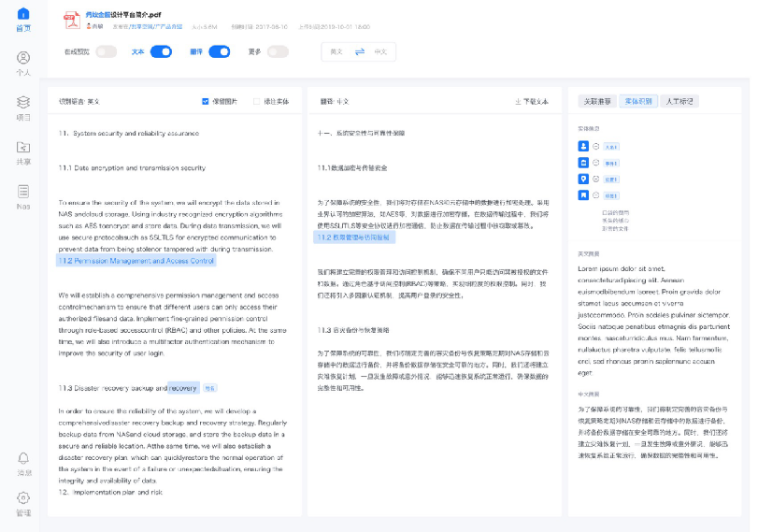Click the 翻译: 中文 label
758x532 pixels.
tap(334, 102)
